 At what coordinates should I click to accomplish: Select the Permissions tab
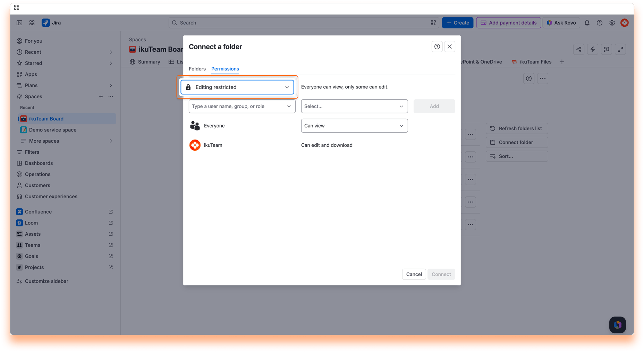(x=225, y=69)
